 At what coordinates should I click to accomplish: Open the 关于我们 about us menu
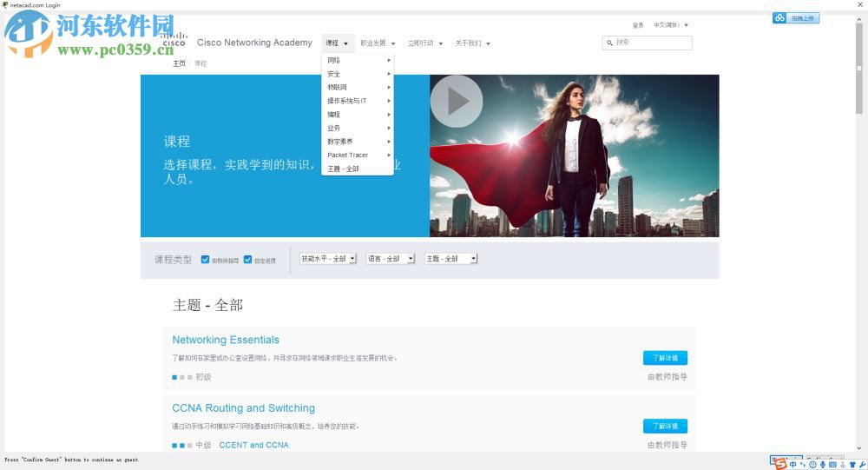click(x=472, y=43)
